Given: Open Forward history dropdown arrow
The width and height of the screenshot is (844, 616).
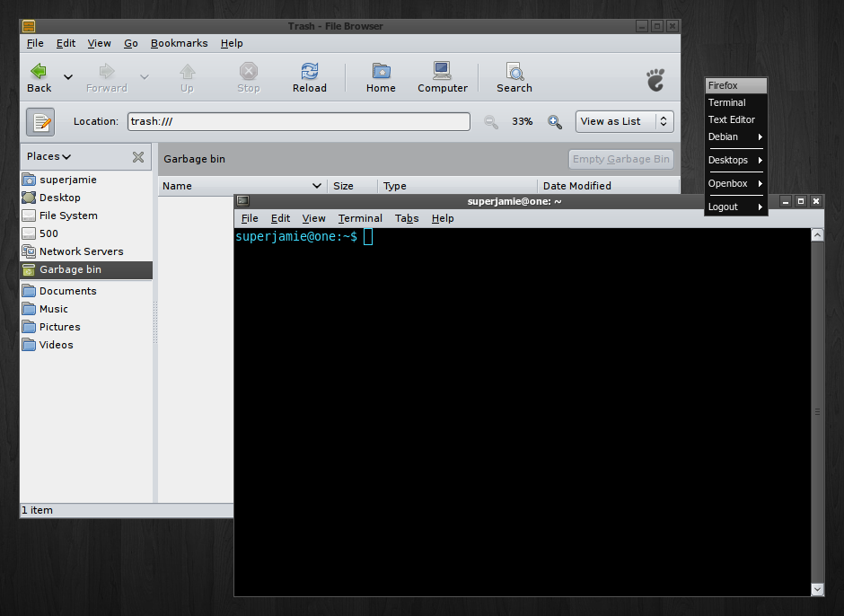Looking at the screenshot, I should click(145, 77).
